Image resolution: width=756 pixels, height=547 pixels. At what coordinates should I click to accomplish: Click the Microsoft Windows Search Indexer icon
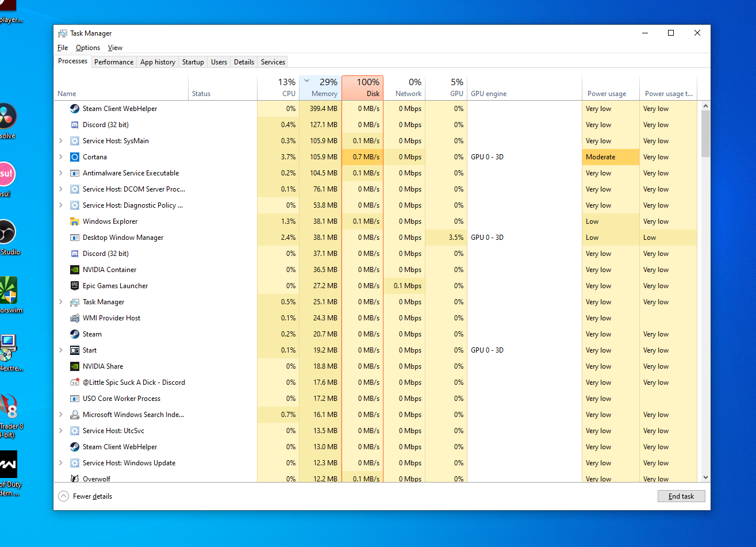point(75,415)
